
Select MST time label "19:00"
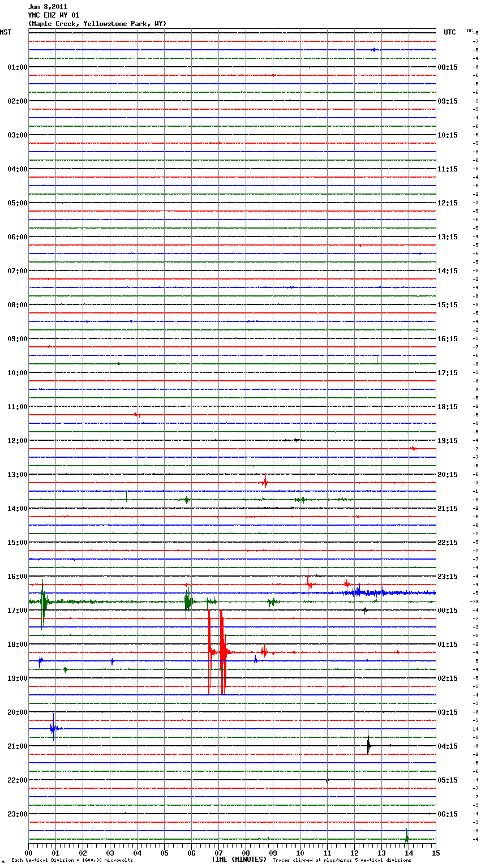point(18,678)
